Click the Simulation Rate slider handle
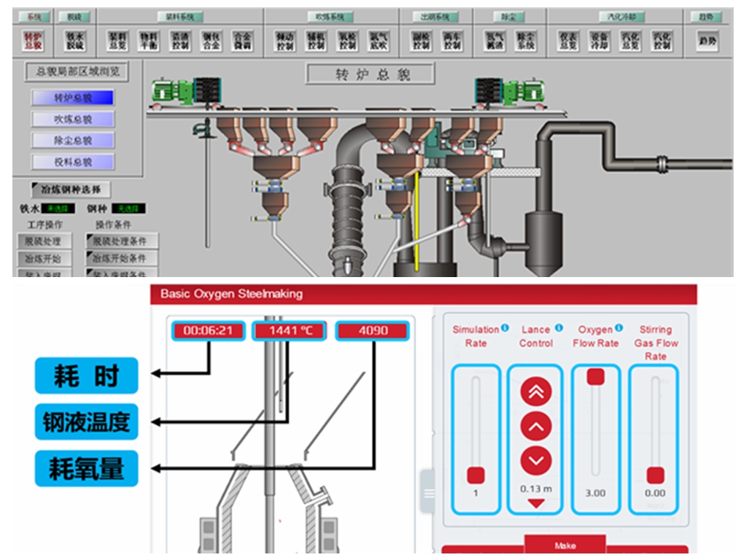This screenshot has width=747, height=560. [476, 475]
